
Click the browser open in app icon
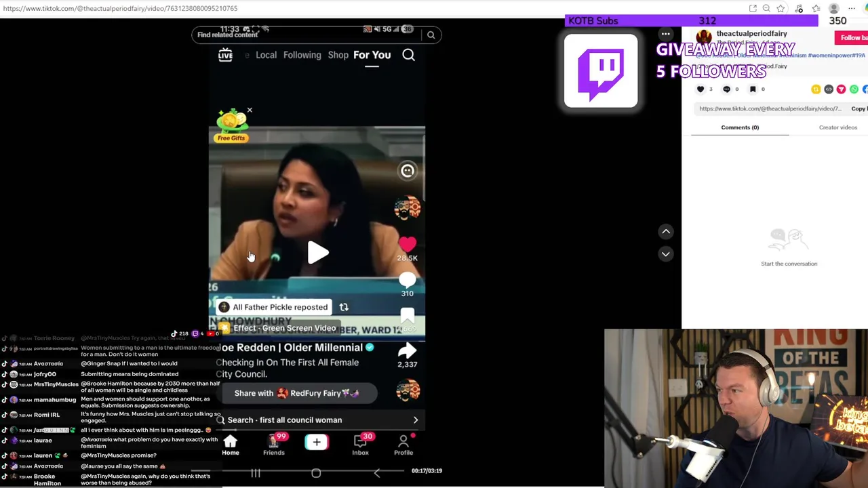[753, 8]
